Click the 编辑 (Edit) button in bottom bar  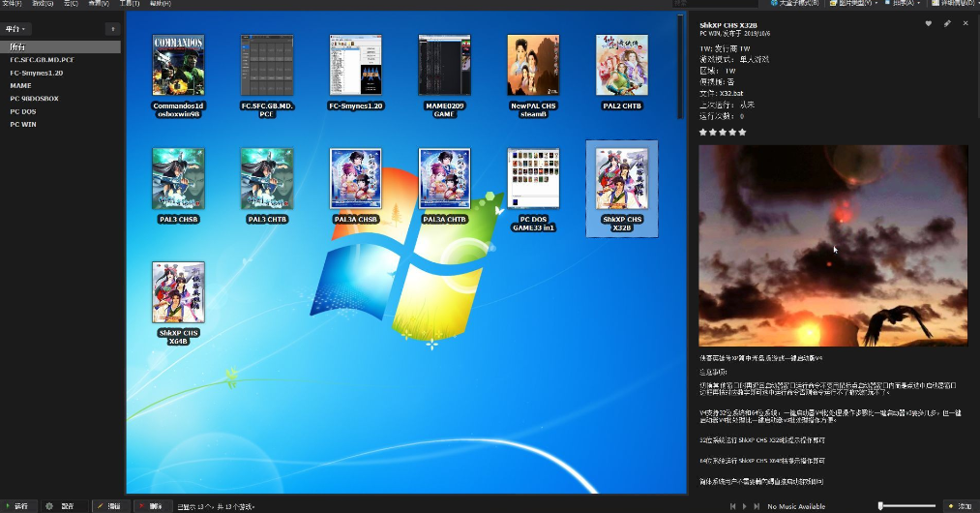click(109, 506)
